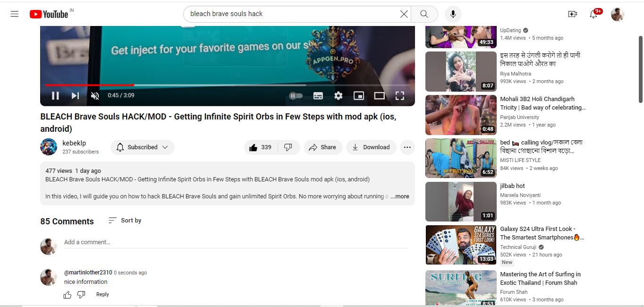Open notifications bell in header
Screen dimensions: 644x307
point(593,14)
